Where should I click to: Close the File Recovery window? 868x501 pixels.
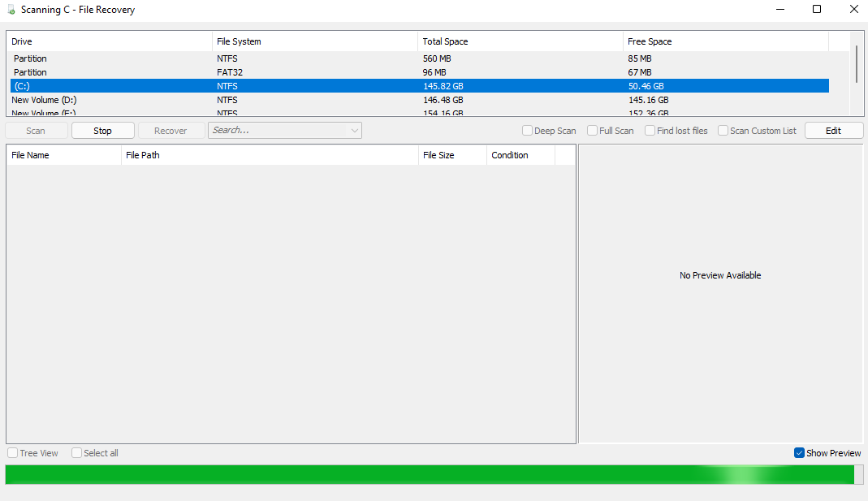(x=853, y=10)
